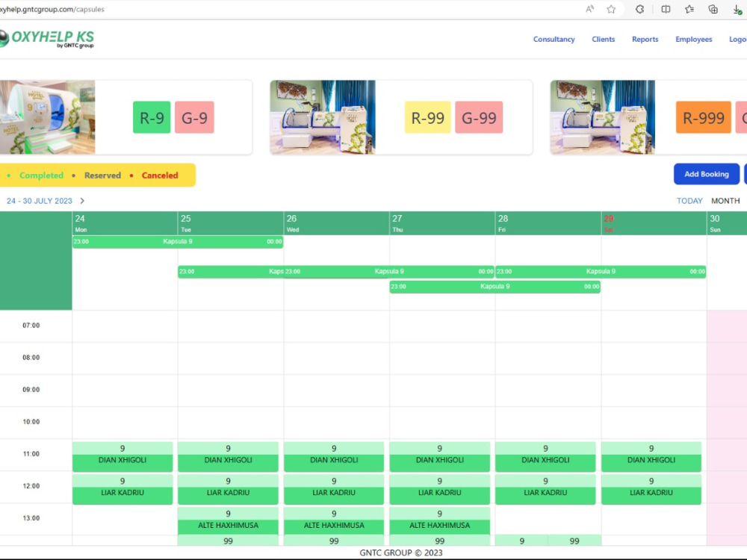
Task: Select the 25 Tue column header
Action: tap(231, 223)
